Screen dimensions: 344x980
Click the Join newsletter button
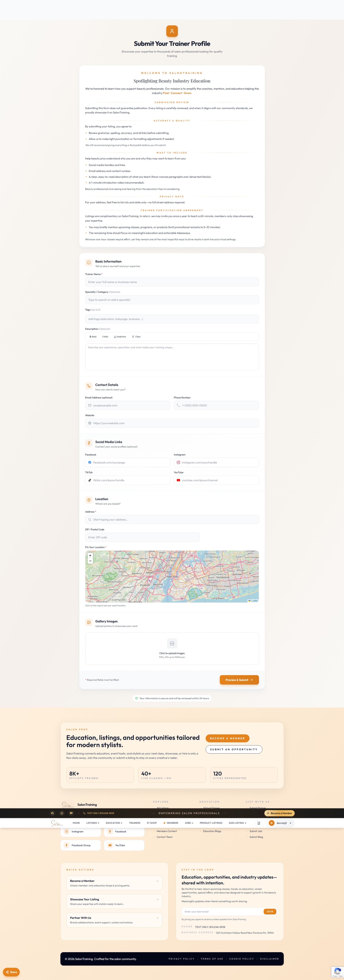coord(270,912)
